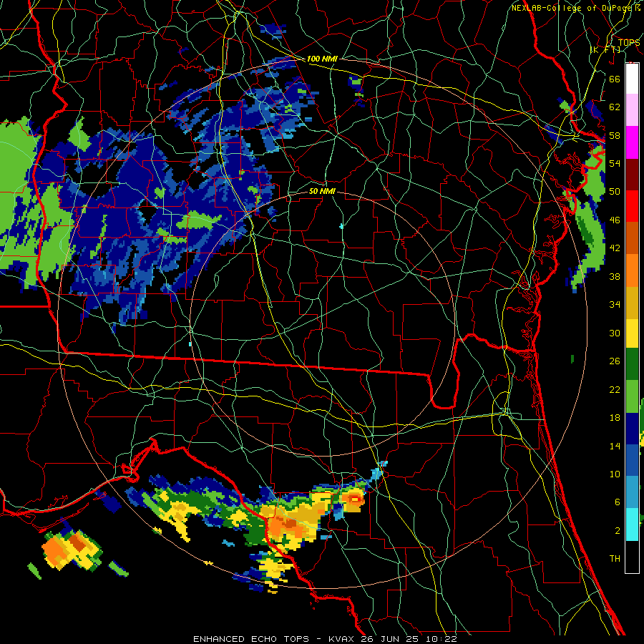Click the legend value 50

coord(615,192)
